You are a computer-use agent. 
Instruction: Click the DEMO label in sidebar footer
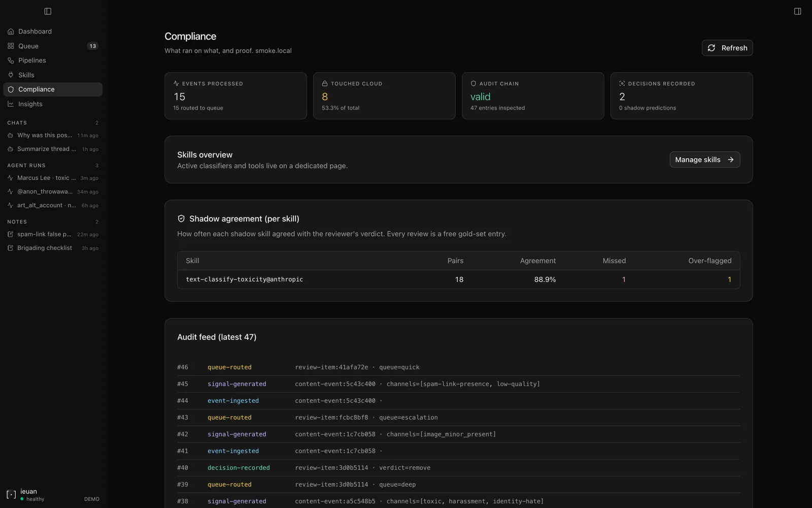click(92, 499)
